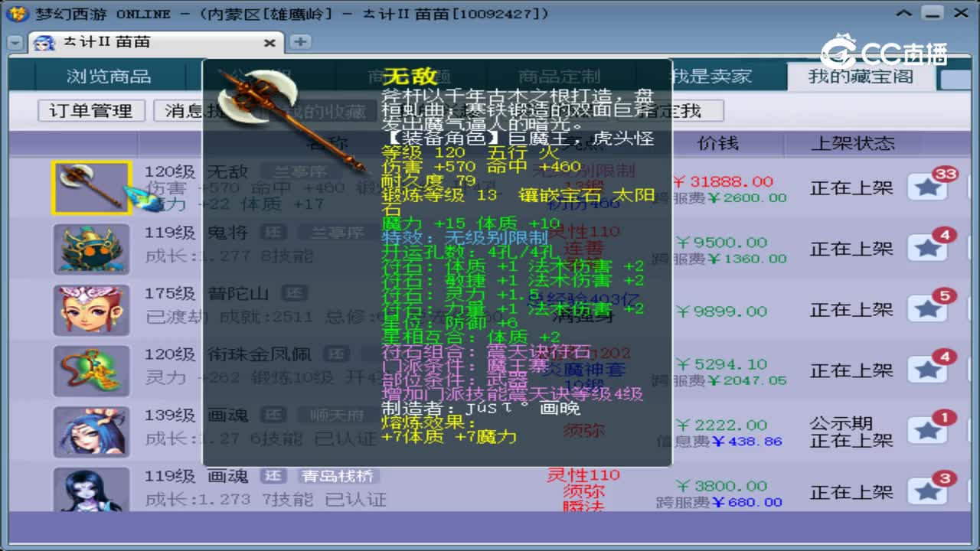Click the 订单管理 button
Image resolution: width=980 pixels, height=551 pixels.
coord(91,111)
